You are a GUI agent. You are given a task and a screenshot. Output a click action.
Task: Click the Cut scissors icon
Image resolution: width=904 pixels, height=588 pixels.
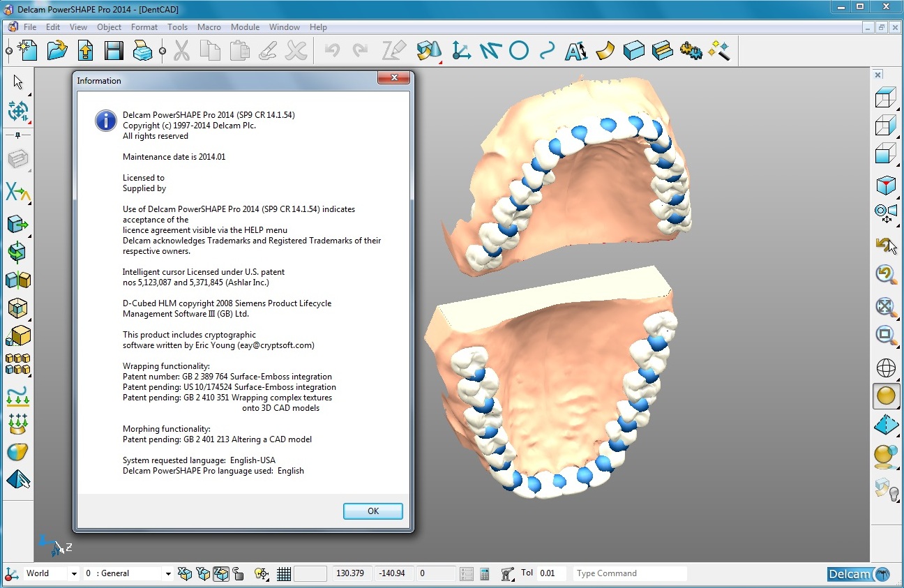coord(181,50)
